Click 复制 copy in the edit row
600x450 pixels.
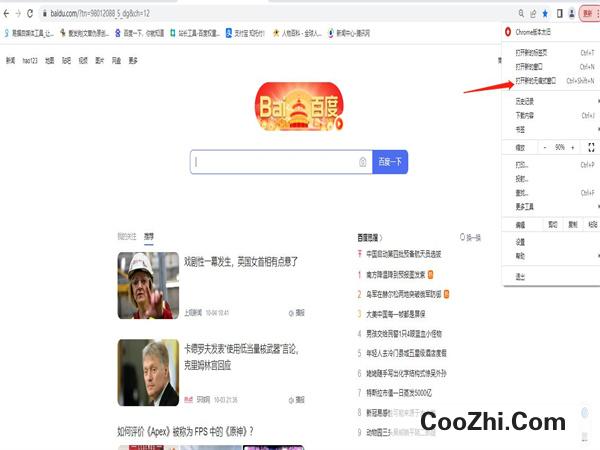tap(573, 225)
